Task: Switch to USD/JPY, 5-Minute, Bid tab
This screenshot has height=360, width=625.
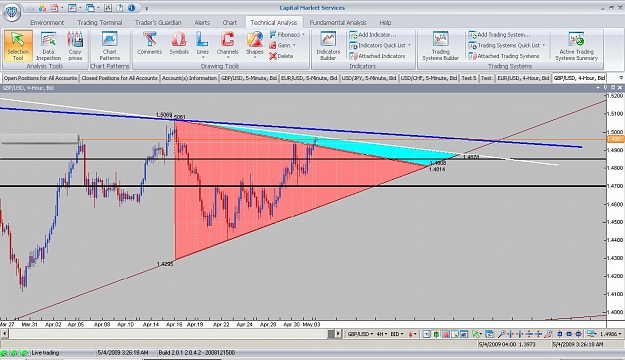Action: pyautogui.click(x=369, y=78)
